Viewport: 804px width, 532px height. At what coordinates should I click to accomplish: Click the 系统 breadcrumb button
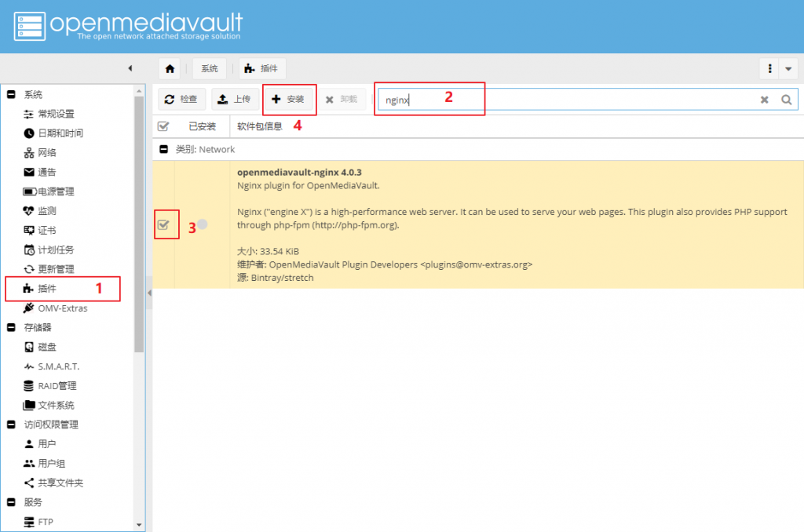pos(209,69)
